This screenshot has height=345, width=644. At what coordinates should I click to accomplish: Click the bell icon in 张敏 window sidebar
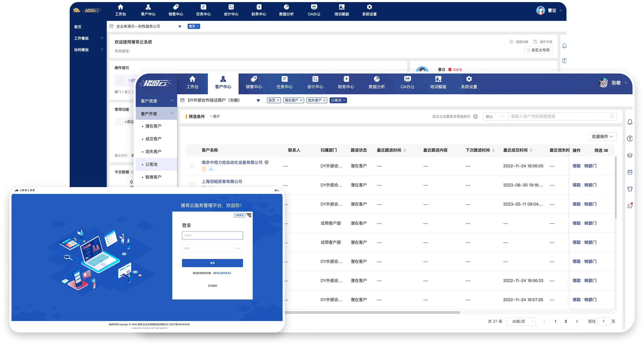click(630, 122)
